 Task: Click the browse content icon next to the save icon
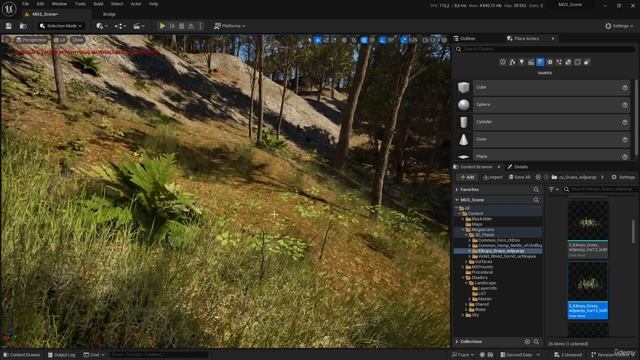(23, 26)
